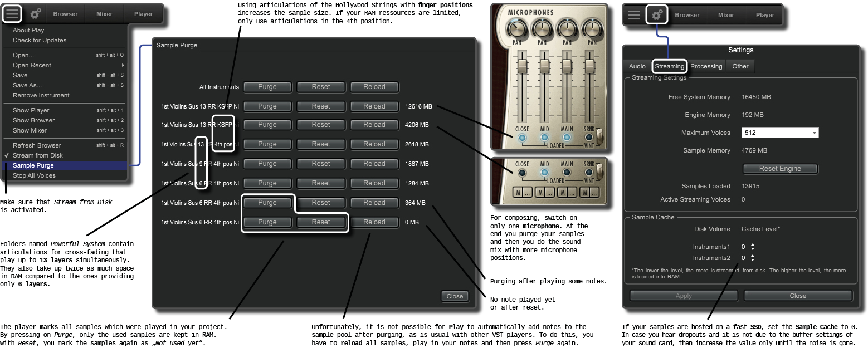
Task: Click the hamburger icon above the Settings window
Action: (634, 15)
